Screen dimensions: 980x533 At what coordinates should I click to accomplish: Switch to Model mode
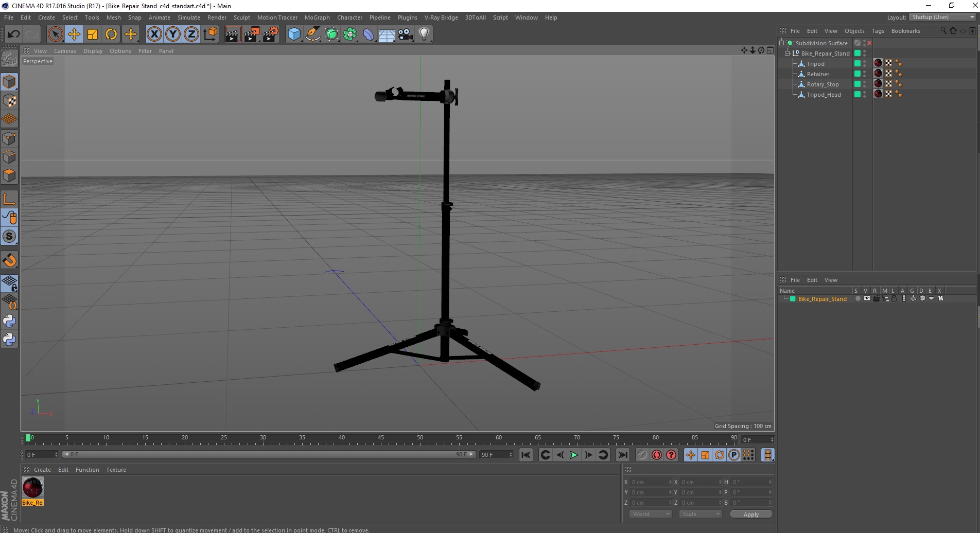pyautogui.click(x=9, y=82)
